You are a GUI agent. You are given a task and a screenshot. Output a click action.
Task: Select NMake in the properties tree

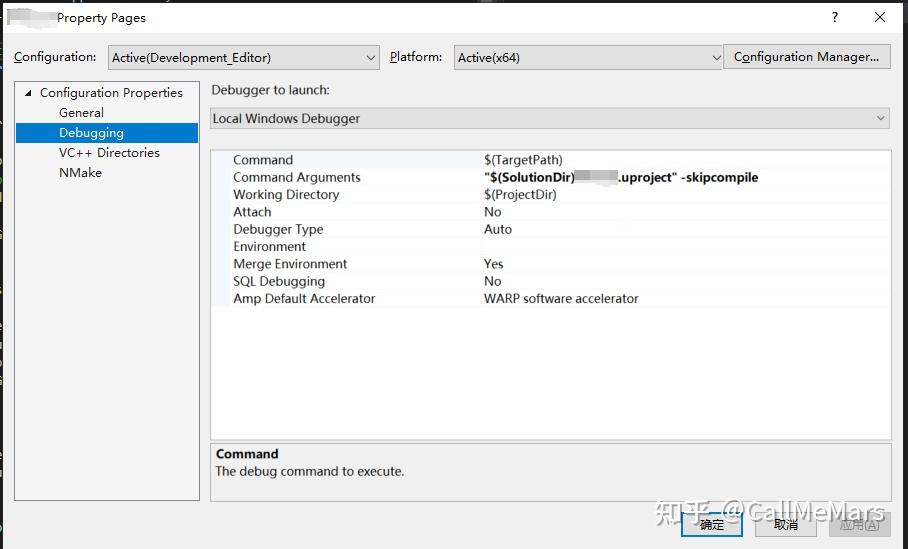pos(80,173)
